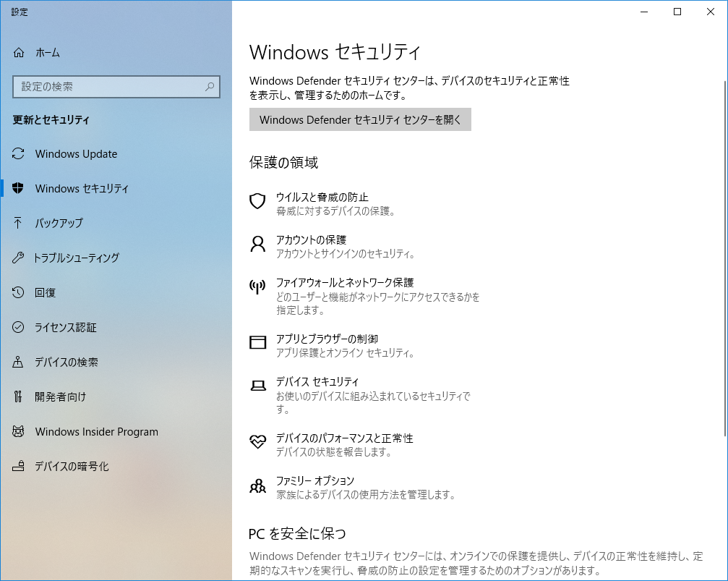728x581 pixels.
Task: Click the デバイスの暗号化 lock drive icon
Action: (18, 466)
